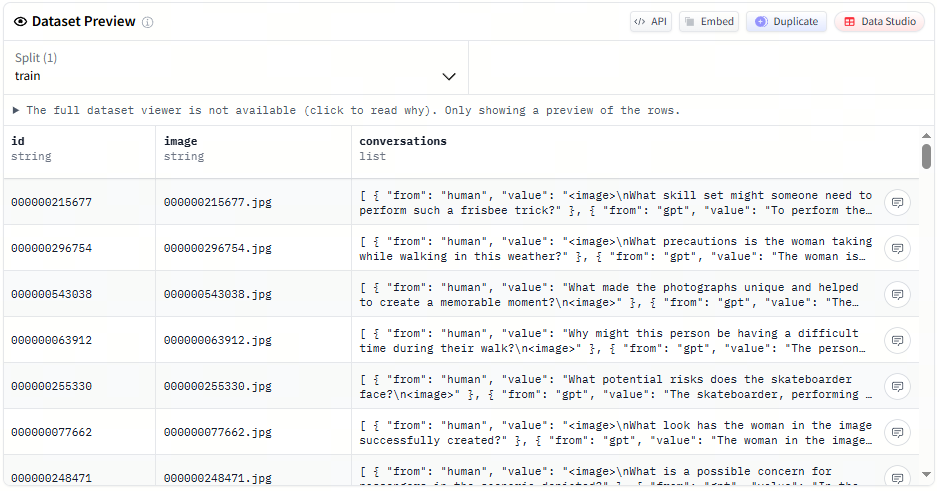Select id cell 000000215677
Screen dimensions: 937x491
tap(79, 202)
